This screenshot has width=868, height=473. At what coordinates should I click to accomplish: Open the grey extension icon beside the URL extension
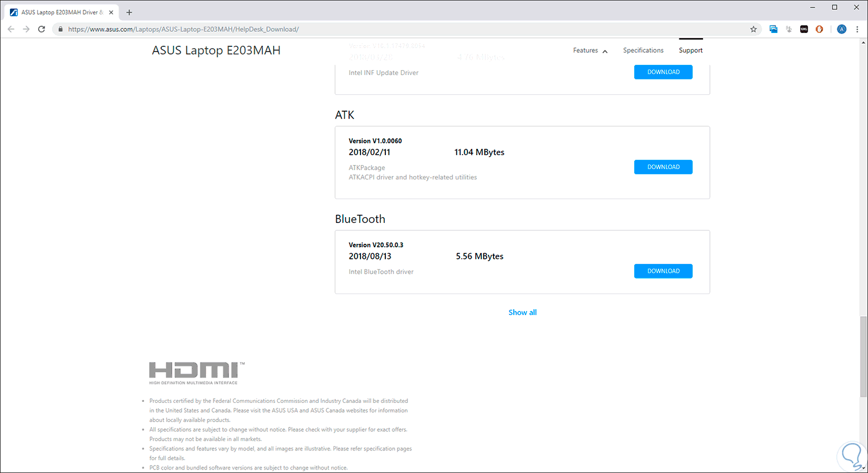point(789,29)
